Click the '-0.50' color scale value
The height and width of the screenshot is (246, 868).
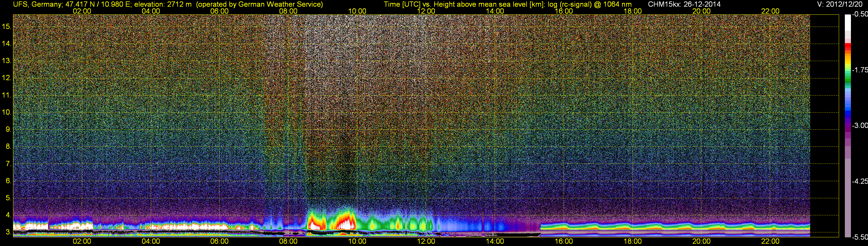[860, 14]
